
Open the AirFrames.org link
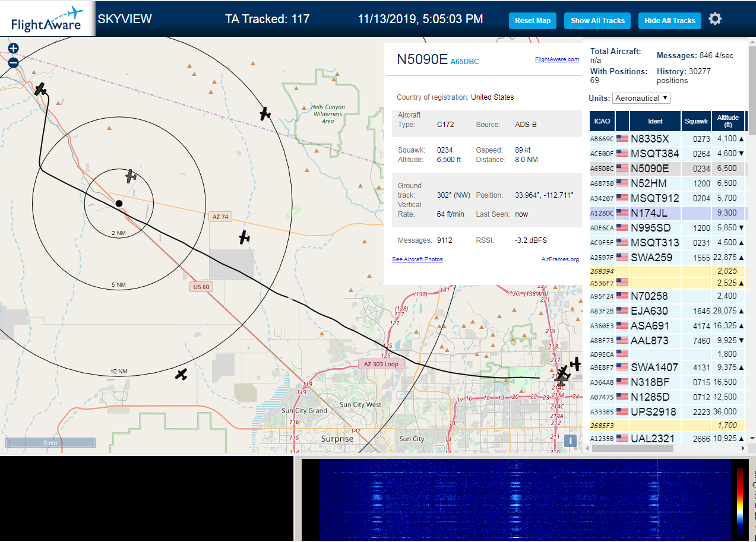(560, 259)
